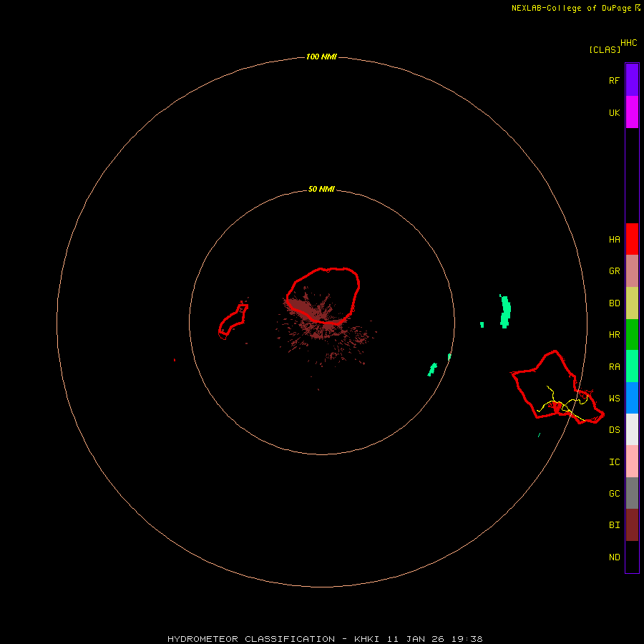Image resolution: width=644 pixels, height=644 pixels.
Task: Click the BD legend label
Action: tap(614, 303)
